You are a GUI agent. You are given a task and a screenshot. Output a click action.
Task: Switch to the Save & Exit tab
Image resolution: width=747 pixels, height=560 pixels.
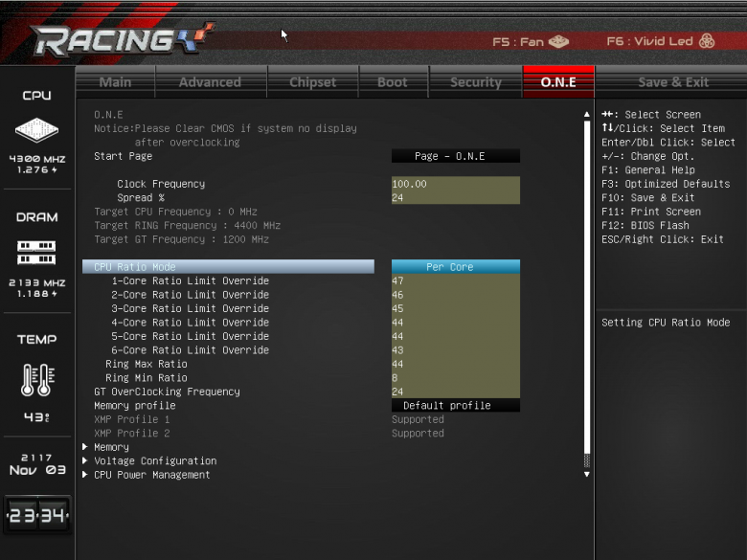click(673, 82)
